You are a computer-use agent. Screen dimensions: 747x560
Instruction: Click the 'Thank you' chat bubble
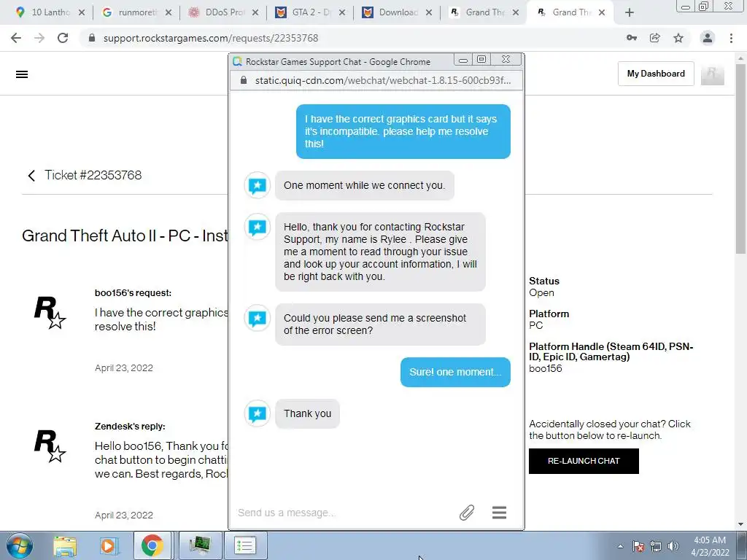307,413
